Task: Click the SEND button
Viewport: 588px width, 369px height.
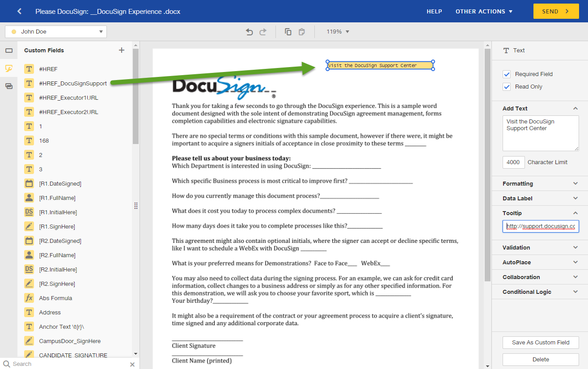Action: click(x=556, y=11)
